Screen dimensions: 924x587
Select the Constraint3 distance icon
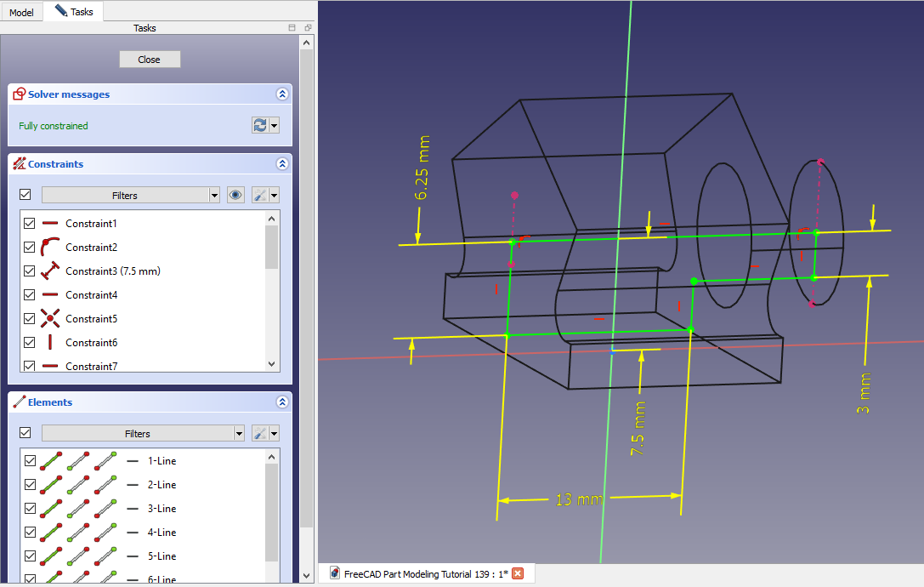pyautogui.click(x=50, y=271)
